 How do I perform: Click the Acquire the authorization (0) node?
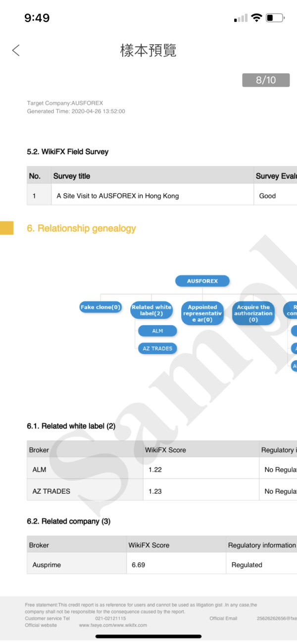[x=253, y=313]
